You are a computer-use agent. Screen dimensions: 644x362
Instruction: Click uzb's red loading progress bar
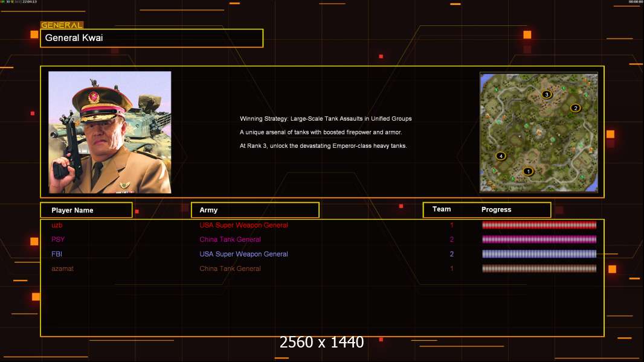click(x=539, y=224)
